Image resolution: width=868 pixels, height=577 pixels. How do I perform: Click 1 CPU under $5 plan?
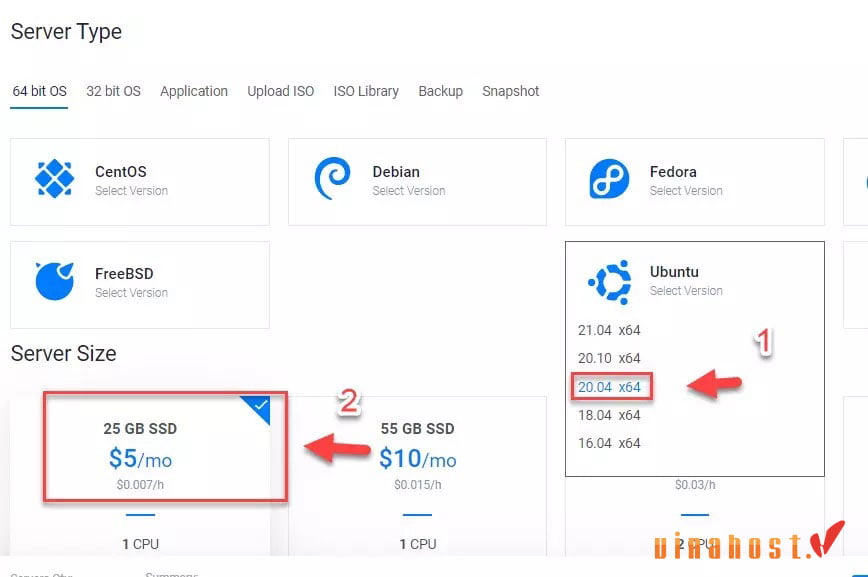140,544
